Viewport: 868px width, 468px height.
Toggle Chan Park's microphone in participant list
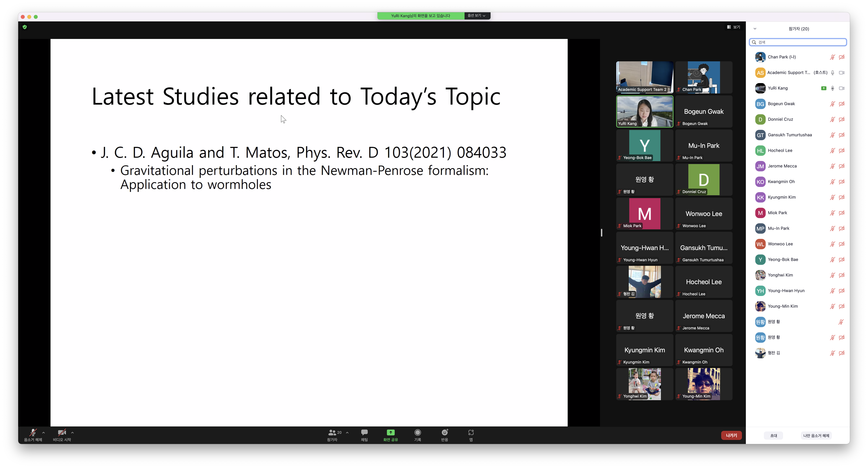tap(832, 57)
